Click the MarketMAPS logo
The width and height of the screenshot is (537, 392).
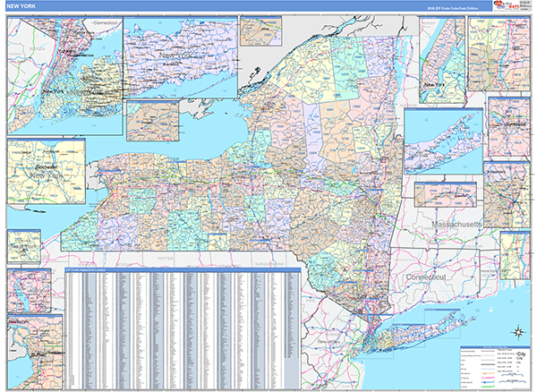point(505,6)
